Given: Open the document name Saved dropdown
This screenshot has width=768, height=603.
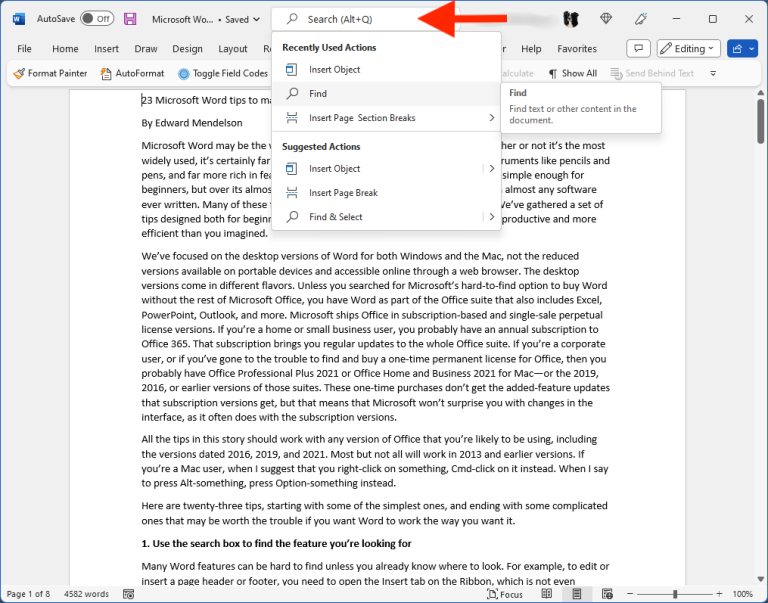Looking at the screenshot, I should (206, 20).
